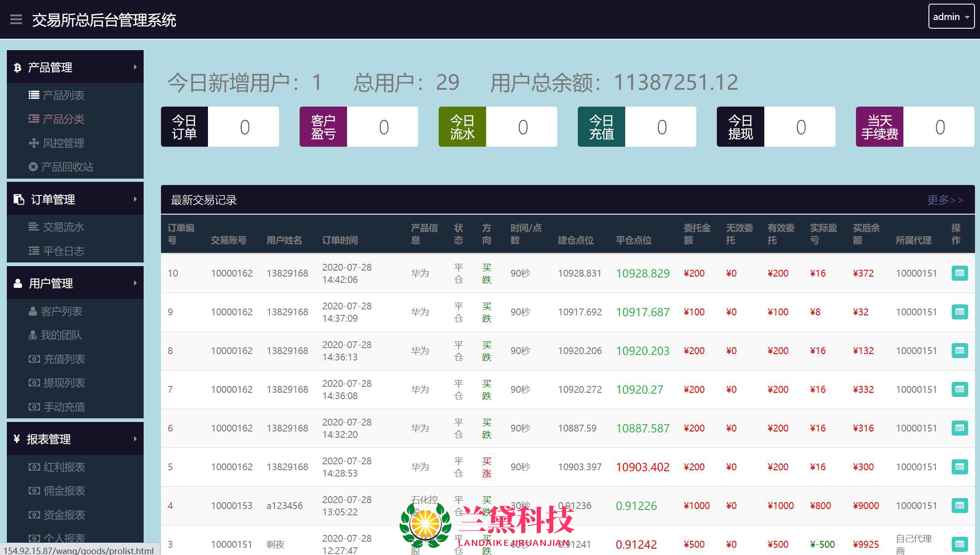The image size is (980, 555).
Task: Collapse the 订单管理 sidebar section
Action: click(75, 199)
